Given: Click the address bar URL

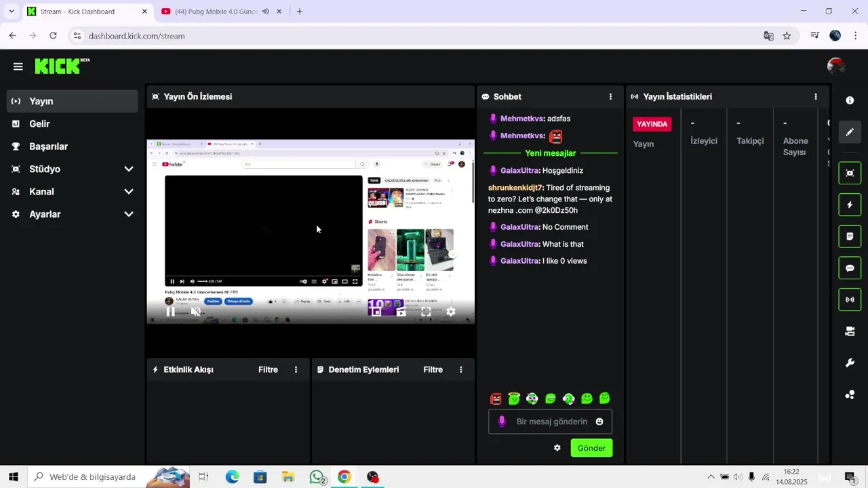Looking at the screenshot, I should 136,36.
